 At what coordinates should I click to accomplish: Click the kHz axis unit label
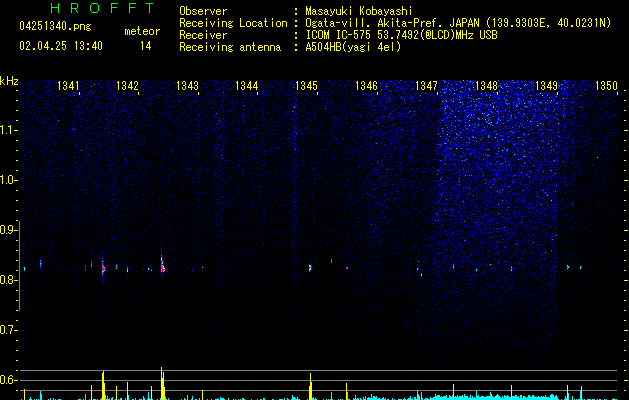click(9, 81)
